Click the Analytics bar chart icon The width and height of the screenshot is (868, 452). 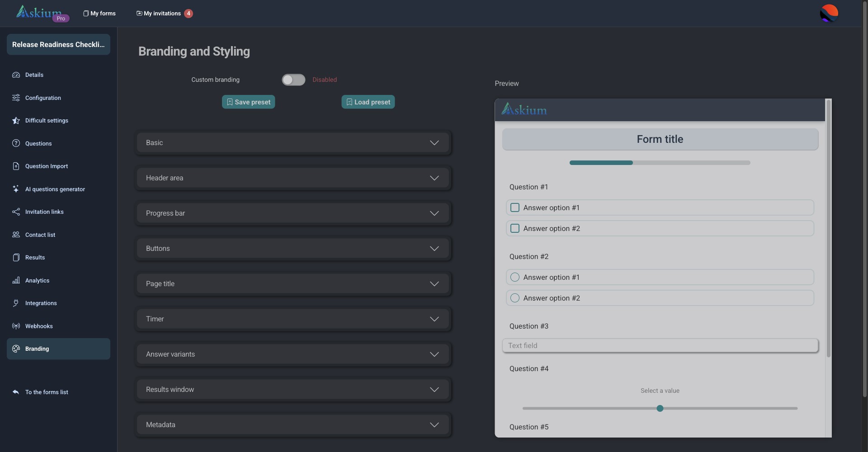(x=16, y=280)
